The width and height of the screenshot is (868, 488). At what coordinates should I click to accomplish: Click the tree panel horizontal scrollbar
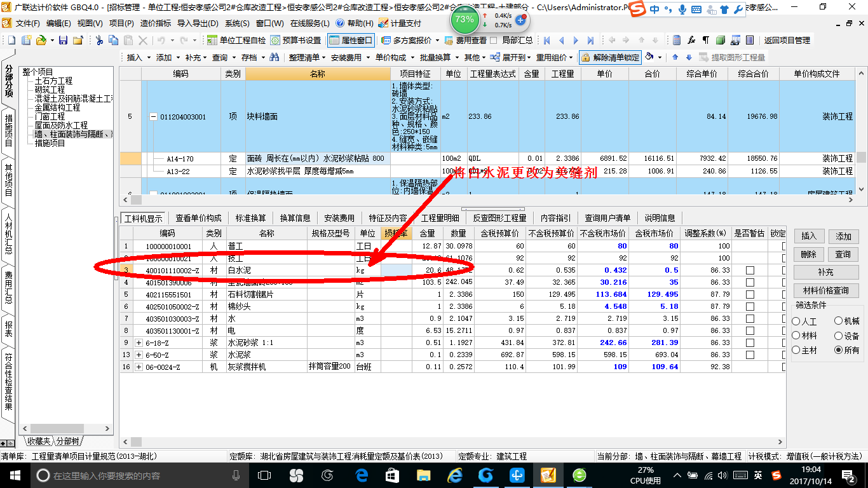coord(67,428)
